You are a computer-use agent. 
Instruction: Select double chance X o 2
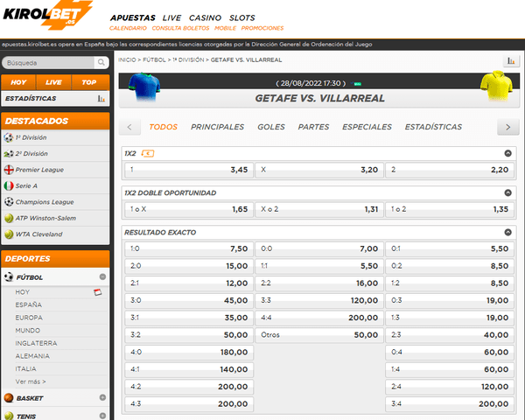[319, 209]
